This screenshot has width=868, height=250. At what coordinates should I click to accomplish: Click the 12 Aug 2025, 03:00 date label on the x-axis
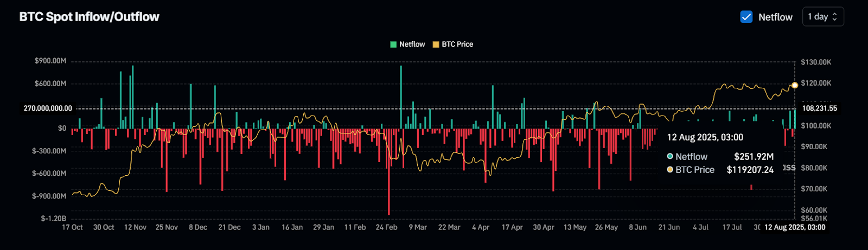795,227
